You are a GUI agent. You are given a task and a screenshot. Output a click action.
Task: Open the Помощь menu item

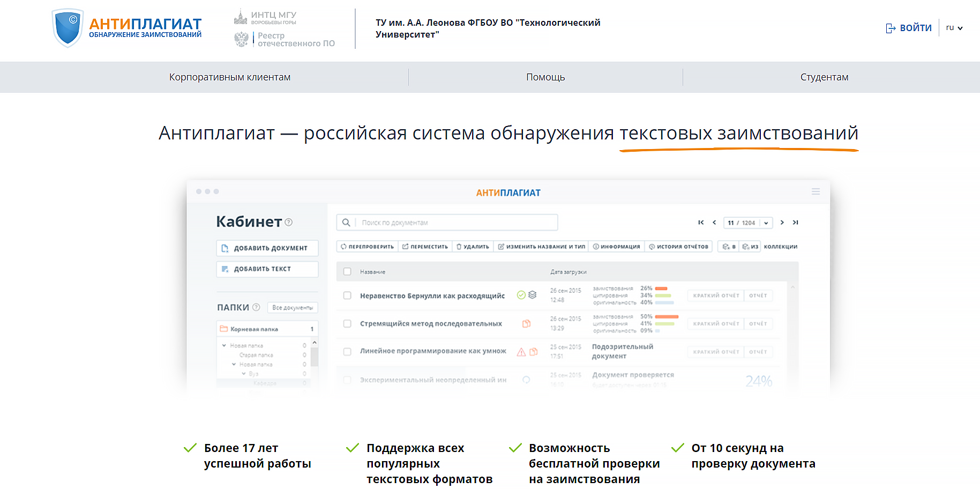click(545, 77)
